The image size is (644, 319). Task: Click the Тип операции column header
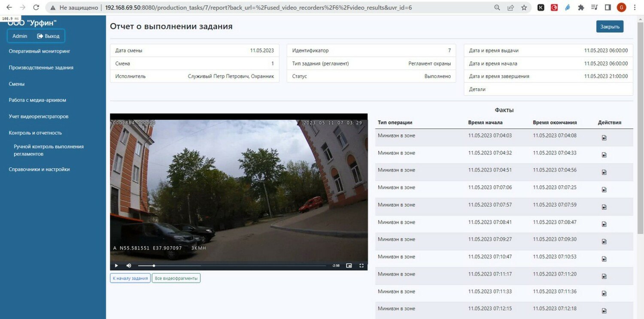(395, 123)
